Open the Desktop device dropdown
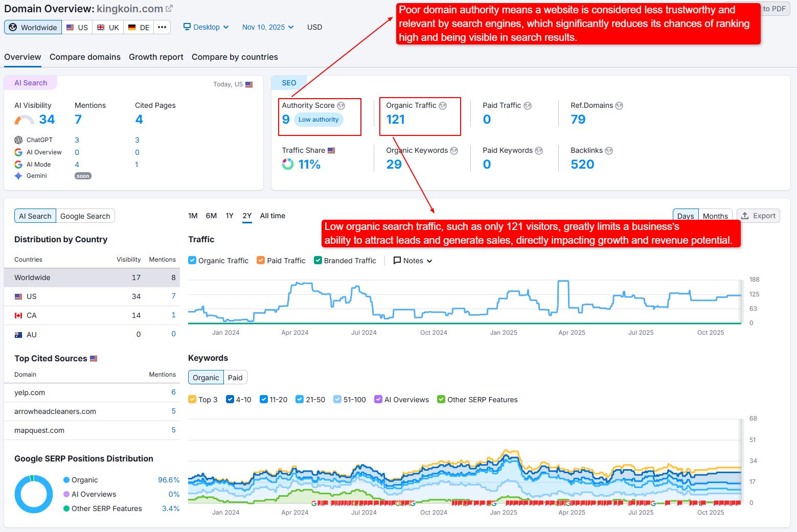This screenshot has width=797, height=532. [x=206, y=27]
